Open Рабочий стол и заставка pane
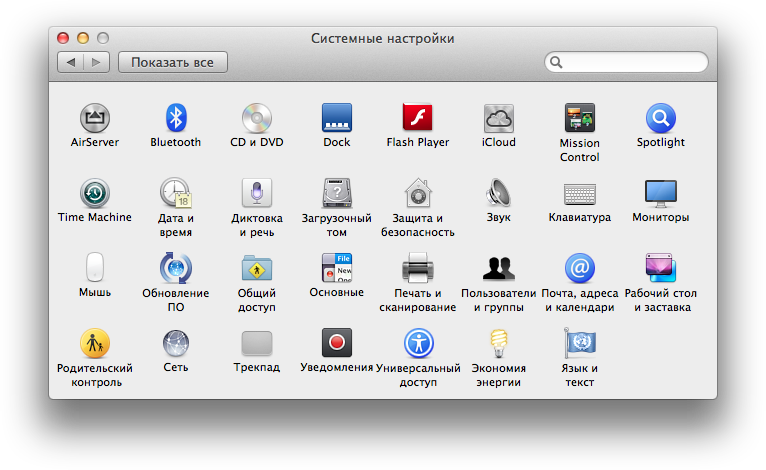Screen dimensions: 766x470 [x=660, y=268]
